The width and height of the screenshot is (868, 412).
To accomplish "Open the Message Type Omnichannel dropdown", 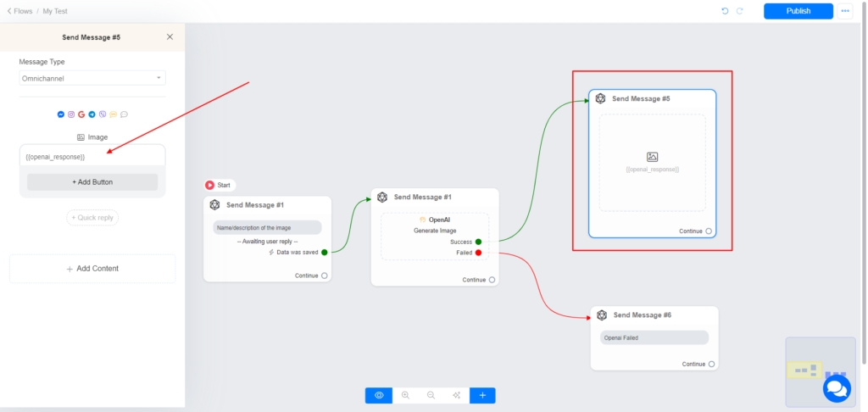I will pyautogui.click(x=92, y=78).
